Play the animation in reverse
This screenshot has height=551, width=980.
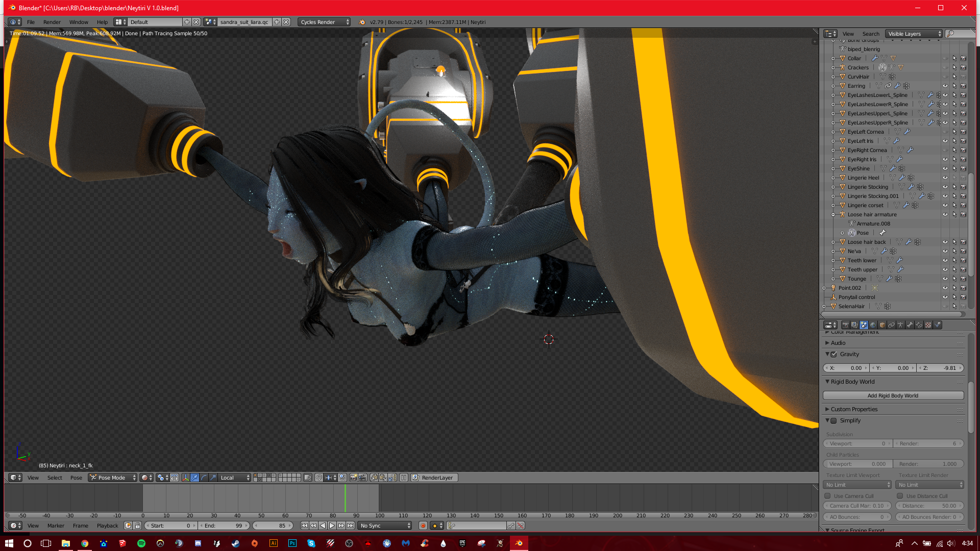[323, 525]
